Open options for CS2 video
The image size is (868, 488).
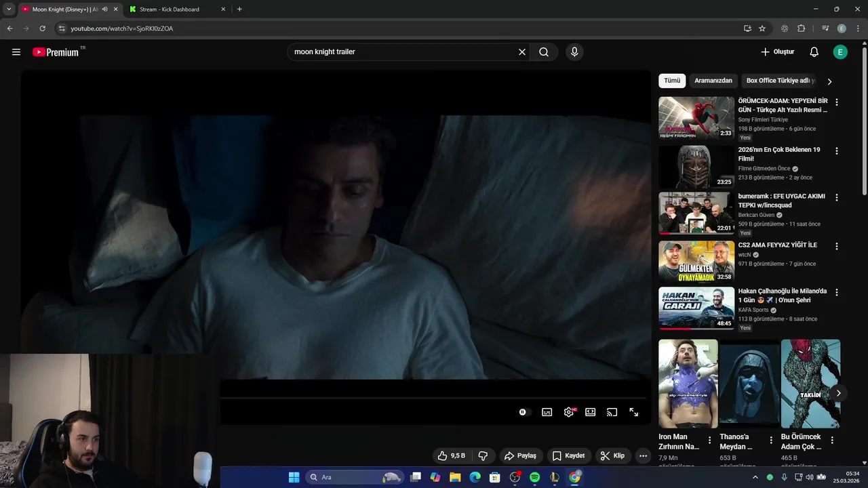coord(837,247)
